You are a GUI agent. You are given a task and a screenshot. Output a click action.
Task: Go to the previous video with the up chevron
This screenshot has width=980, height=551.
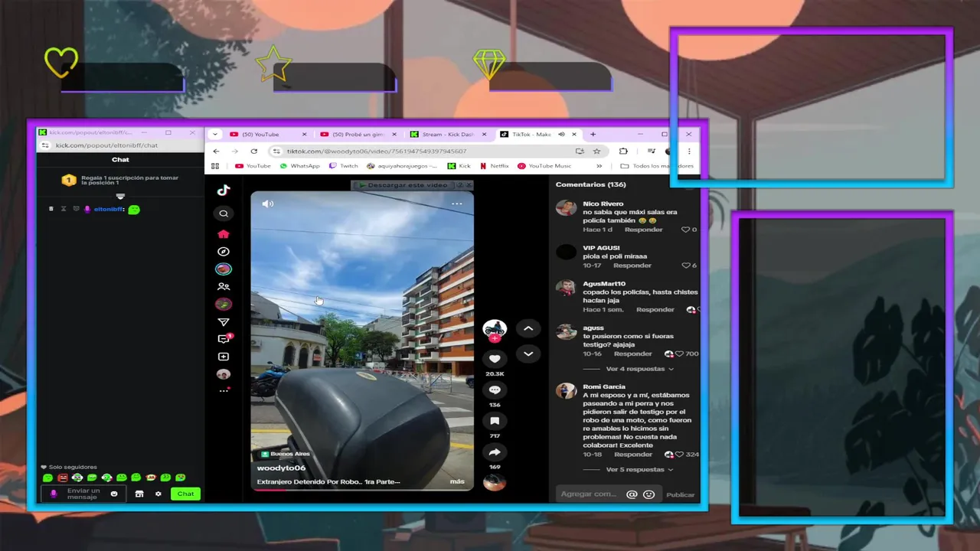(x=528, y=328)
